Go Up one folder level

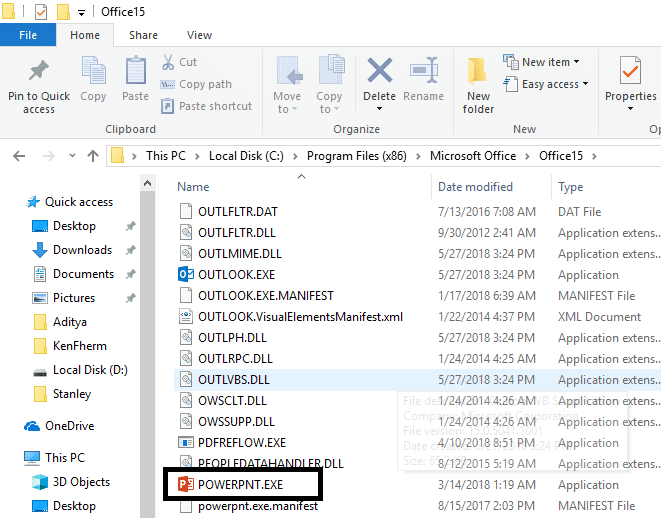tap(93, 156)
